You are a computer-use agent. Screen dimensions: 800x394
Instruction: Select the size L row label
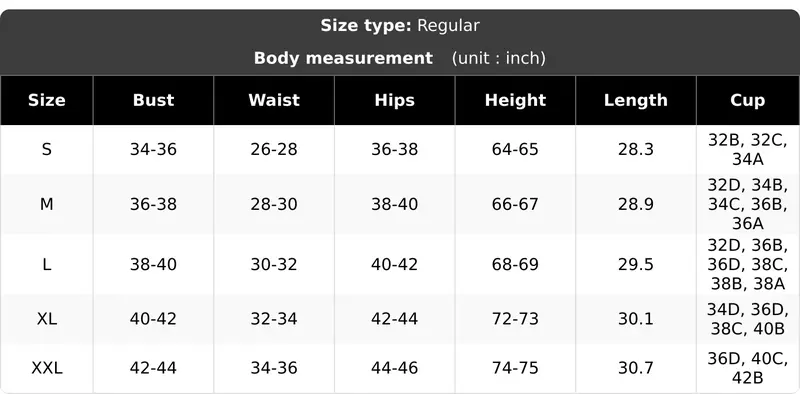tap(46, 264)
